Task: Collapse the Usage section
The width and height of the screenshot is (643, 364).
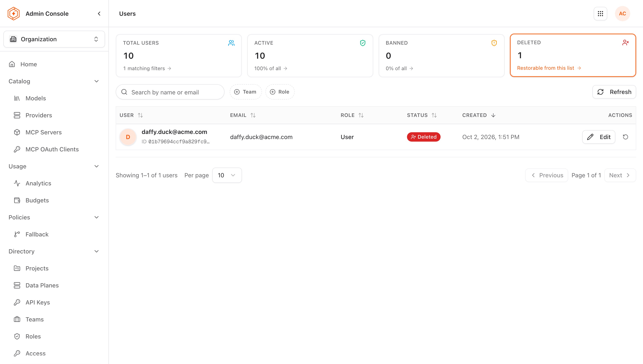Action: pyautogui.click(x=54, y=166)
